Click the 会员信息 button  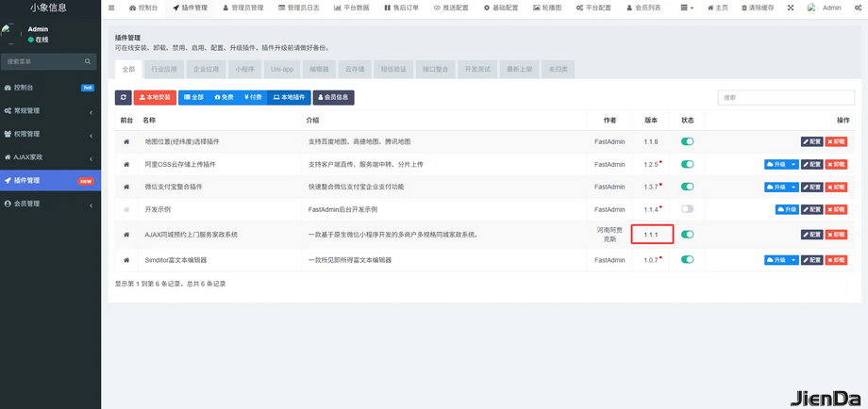click(333, 97)
